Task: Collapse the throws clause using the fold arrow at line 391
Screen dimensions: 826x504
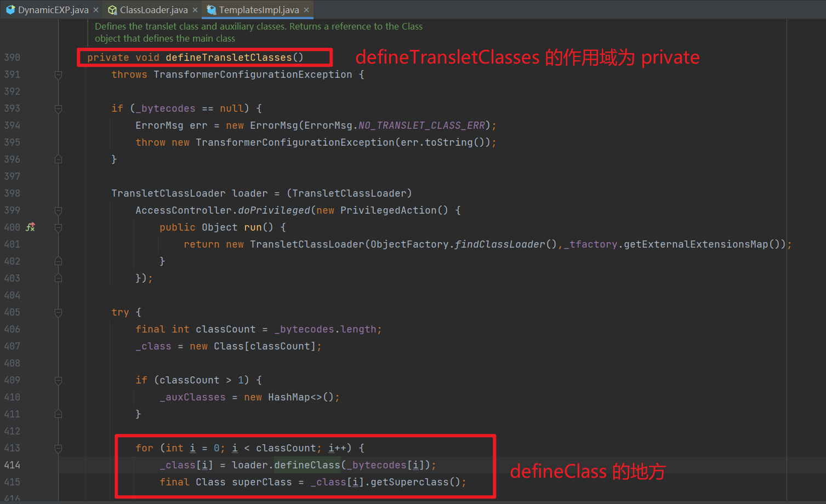Action: (58, 75)
